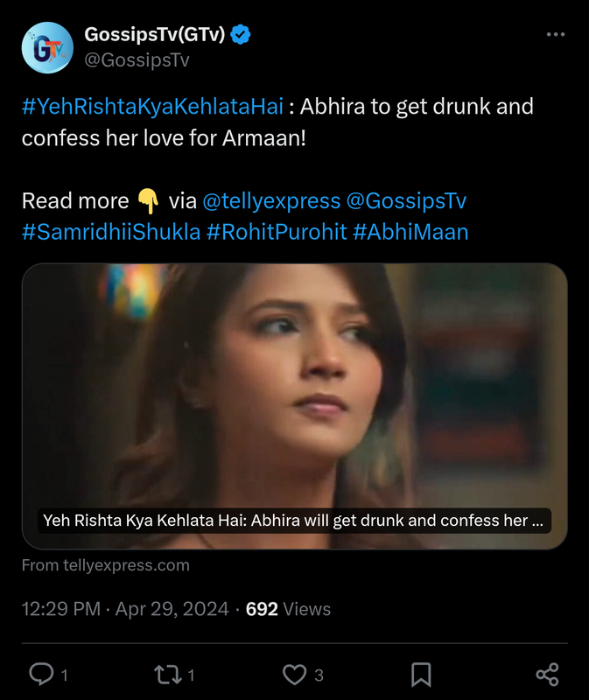Screen dimensions: 589x700
Task: Open the three-dot more options menu
Action: point(555,34)
